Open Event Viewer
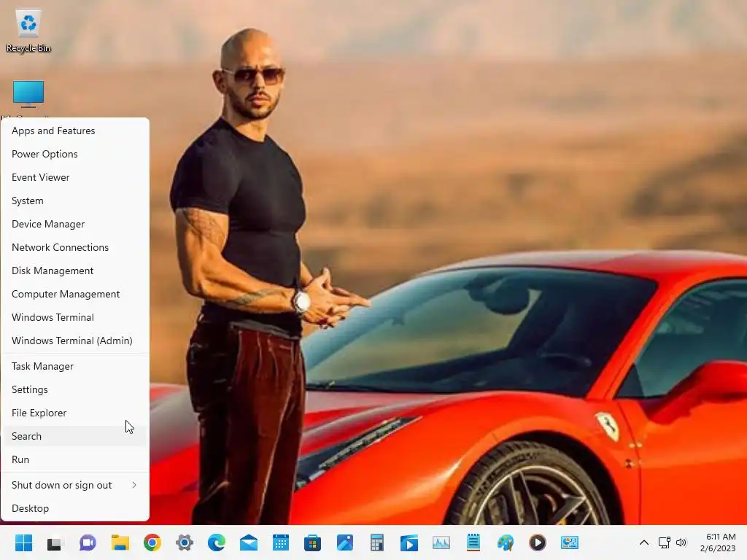This screenshot has width=747, height=560. [x=75, y=177]
